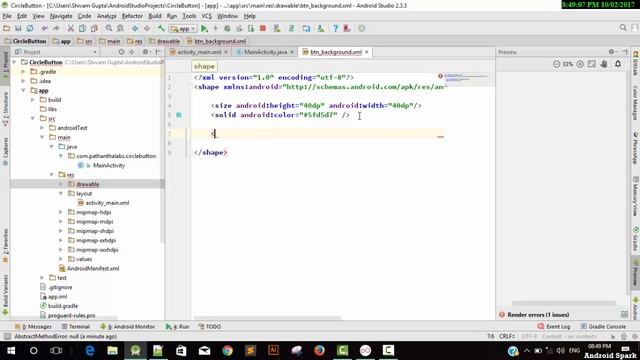This screenshot has width=640, height=360.
Task: Click the Find magnifier icon
Action: (109, 29)
